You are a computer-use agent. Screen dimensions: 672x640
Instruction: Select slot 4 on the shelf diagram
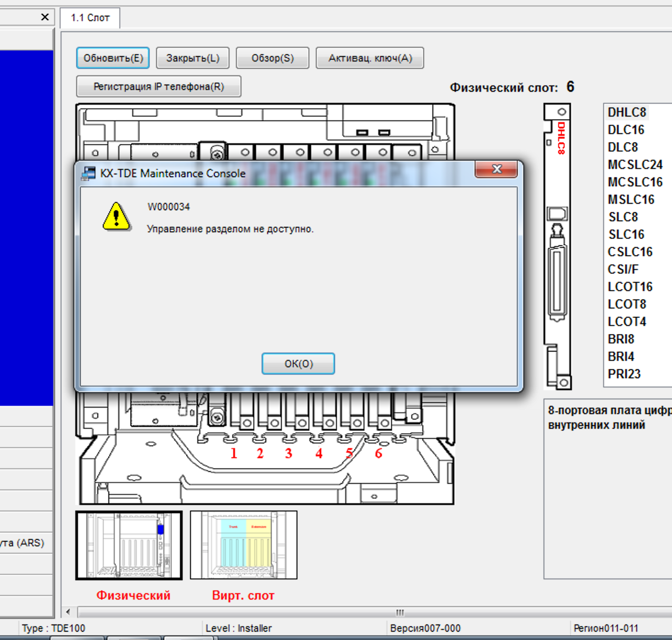319,454
